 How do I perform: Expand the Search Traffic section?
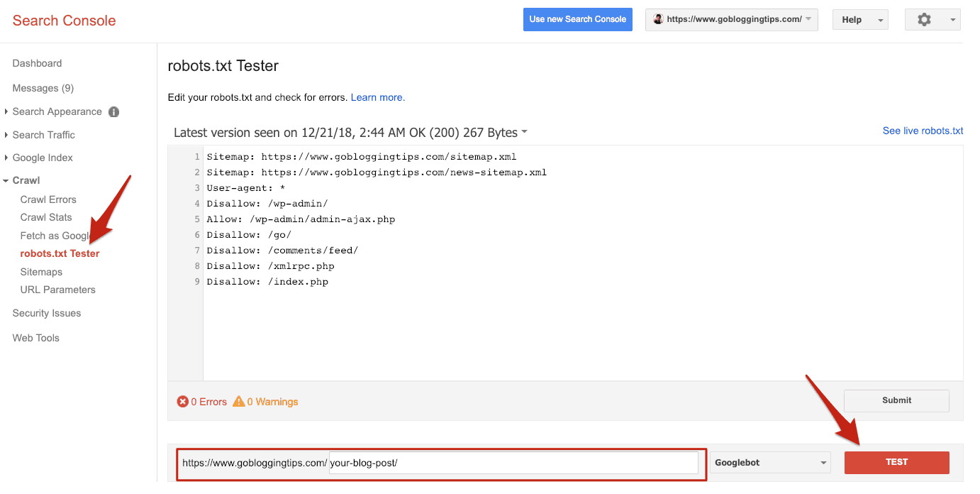(x=6, y=135)
